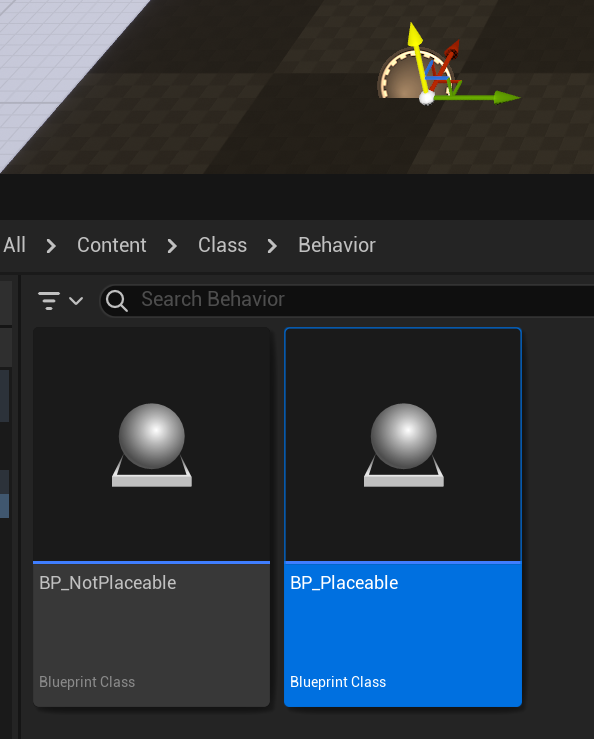Open Class folder in breadcrumb
The image size is (594, 739).
coord(223,245)
